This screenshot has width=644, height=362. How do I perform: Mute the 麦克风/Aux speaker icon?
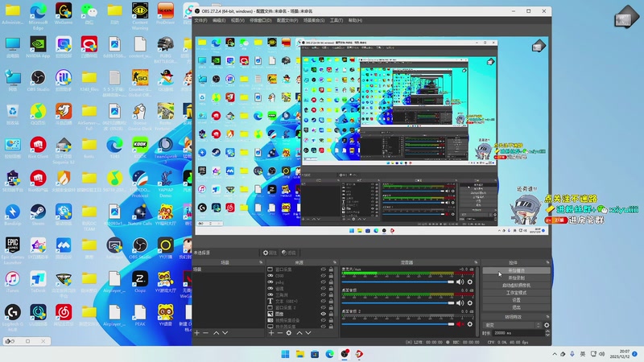click(460, 282)
